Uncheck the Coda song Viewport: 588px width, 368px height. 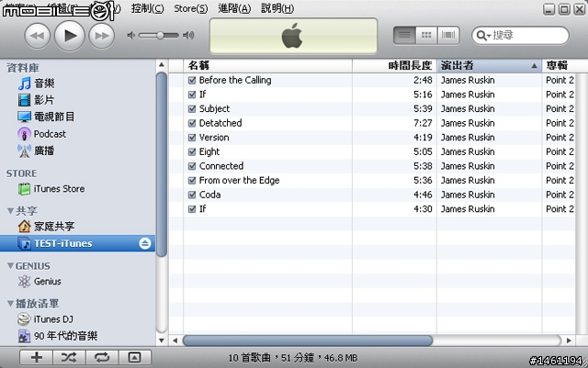[x=192, y=195]
